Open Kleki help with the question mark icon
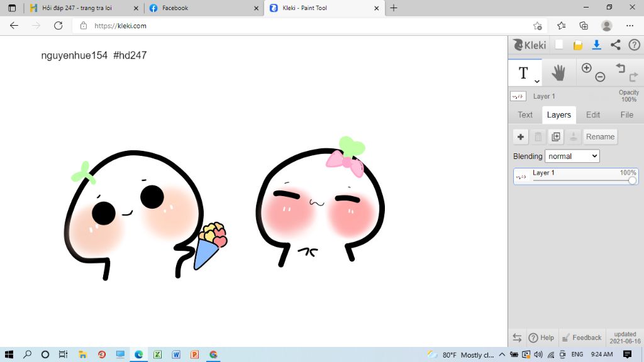644x362 pixels. point(634,45)
